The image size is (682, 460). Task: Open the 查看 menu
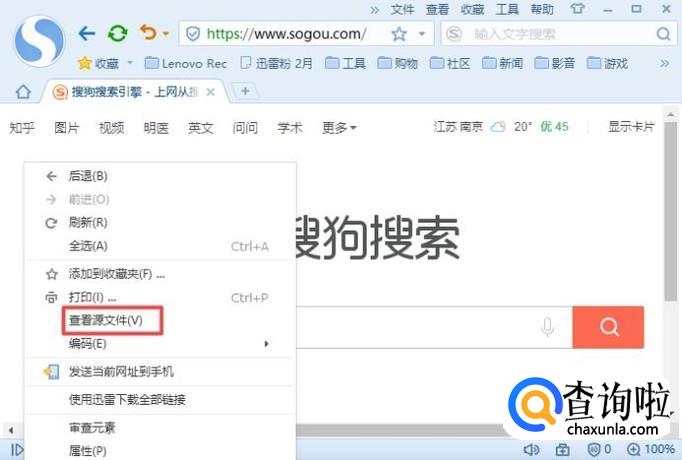tap(437, 9)
